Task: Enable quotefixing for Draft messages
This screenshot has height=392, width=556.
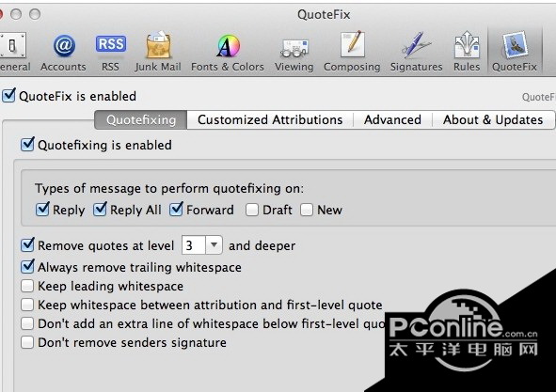Action: coord(252,210)
